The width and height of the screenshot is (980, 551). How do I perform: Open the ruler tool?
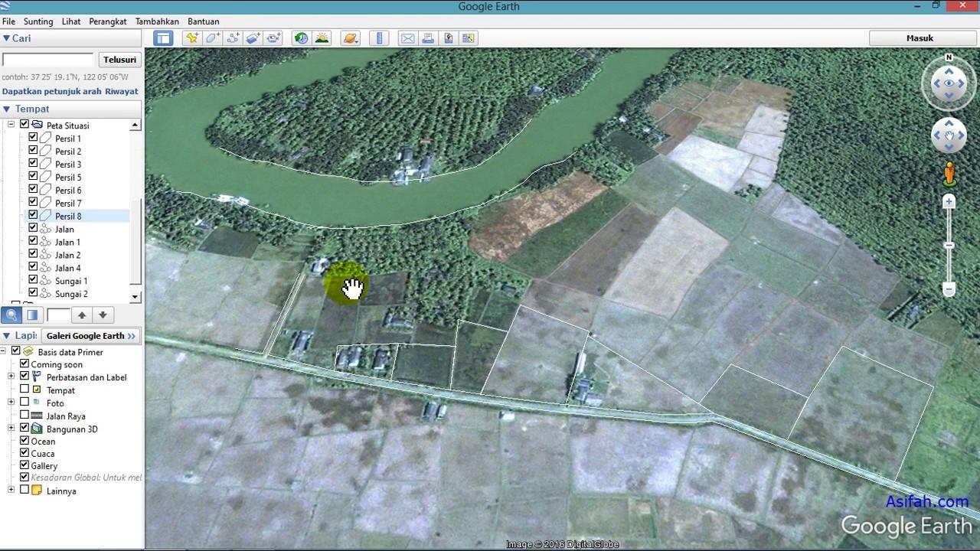coord(379,38)
